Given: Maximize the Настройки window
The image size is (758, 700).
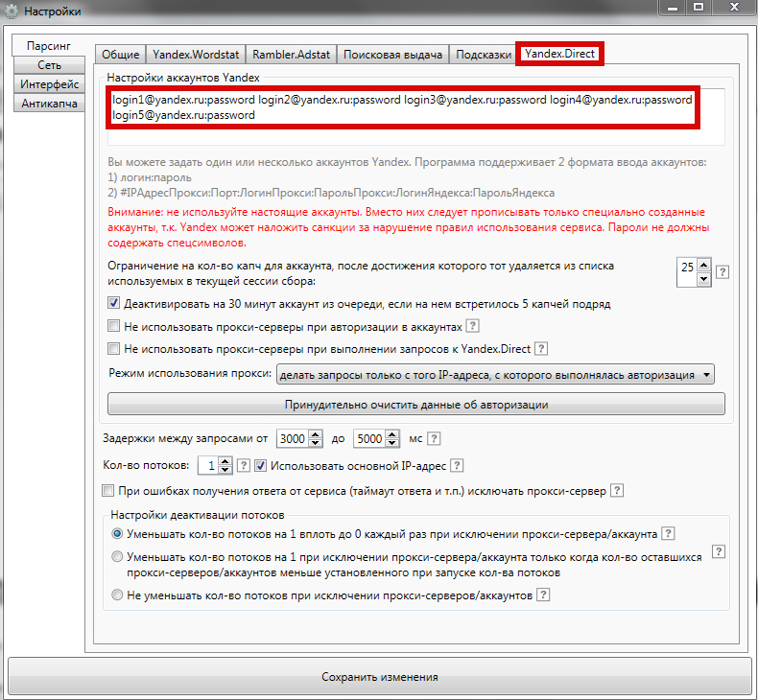Looking at the screenshot, I should pyautogui.click(x=699, y=8).
